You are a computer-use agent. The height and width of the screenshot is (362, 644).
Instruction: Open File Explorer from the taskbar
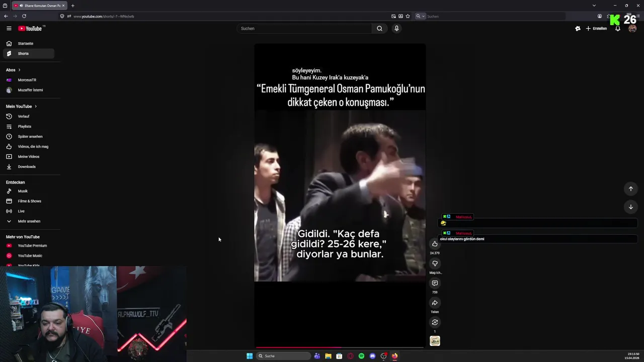click(x=328, y=356)
